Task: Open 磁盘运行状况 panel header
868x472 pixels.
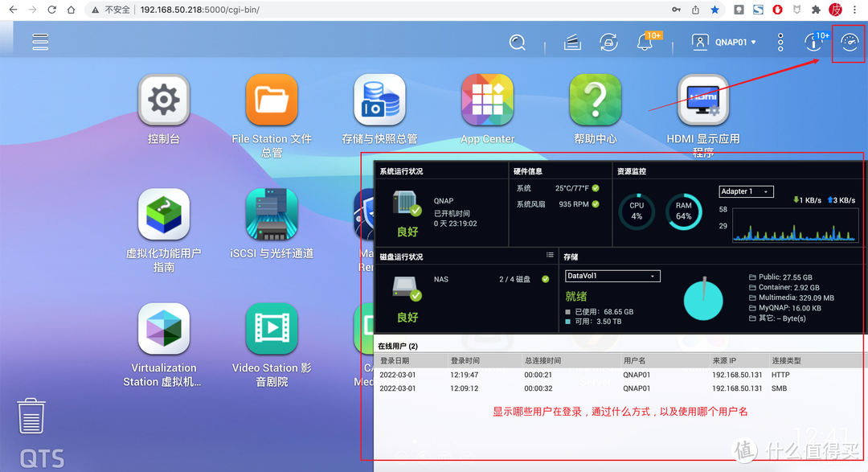Action: coord(401,257)
